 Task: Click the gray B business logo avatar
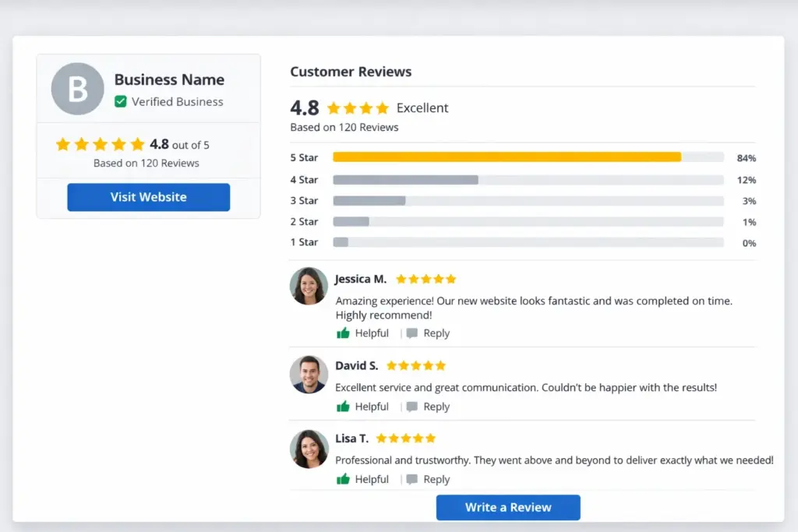coord(77,89)
